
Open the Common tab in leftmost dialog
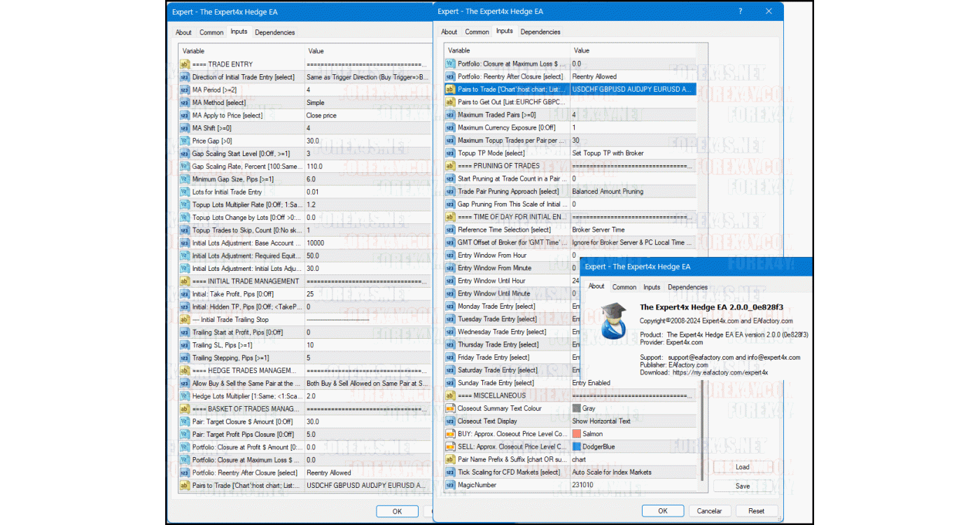[x=211, y=32]
